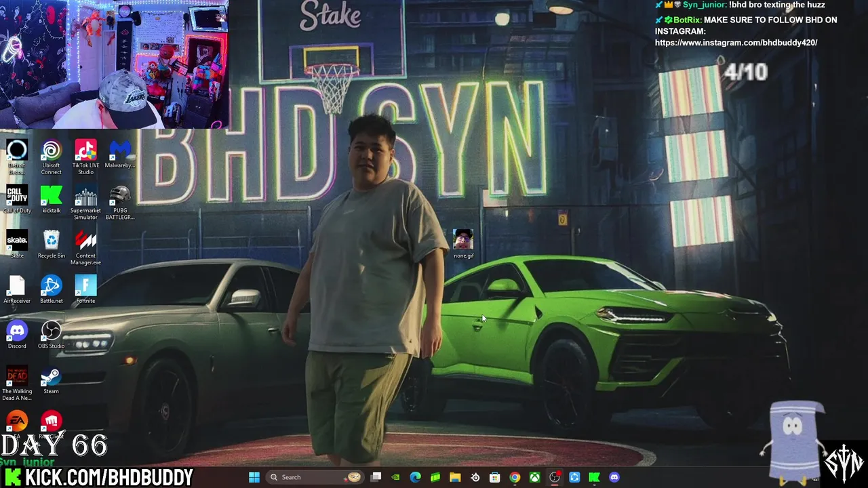The image size is (868, 488).
Task: Open Ubisoft Connect desktop shortcut
Action: tap(52, 155)
